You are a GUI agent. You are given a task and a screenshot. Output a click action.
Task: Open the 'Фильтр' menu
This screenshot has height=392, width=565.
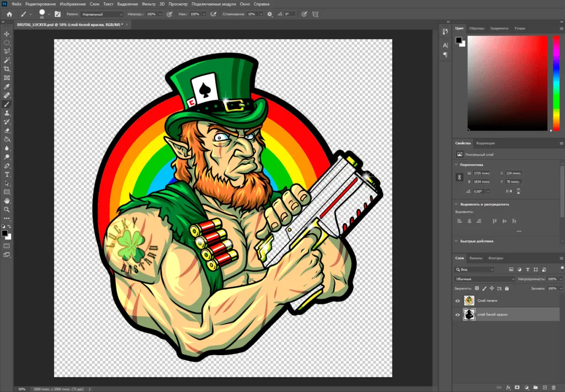point(148,4)
